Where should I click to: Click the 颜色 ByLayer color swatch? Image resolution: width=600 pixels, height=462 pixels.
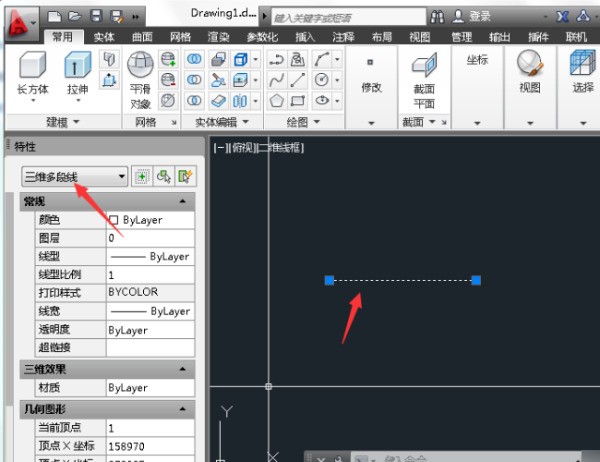(x=113, y=220)
